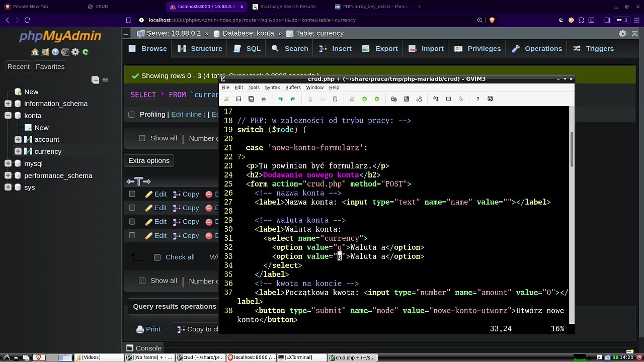Click GVim Redo toolbar arrow

pyautogui.click(x=293, y=99)
